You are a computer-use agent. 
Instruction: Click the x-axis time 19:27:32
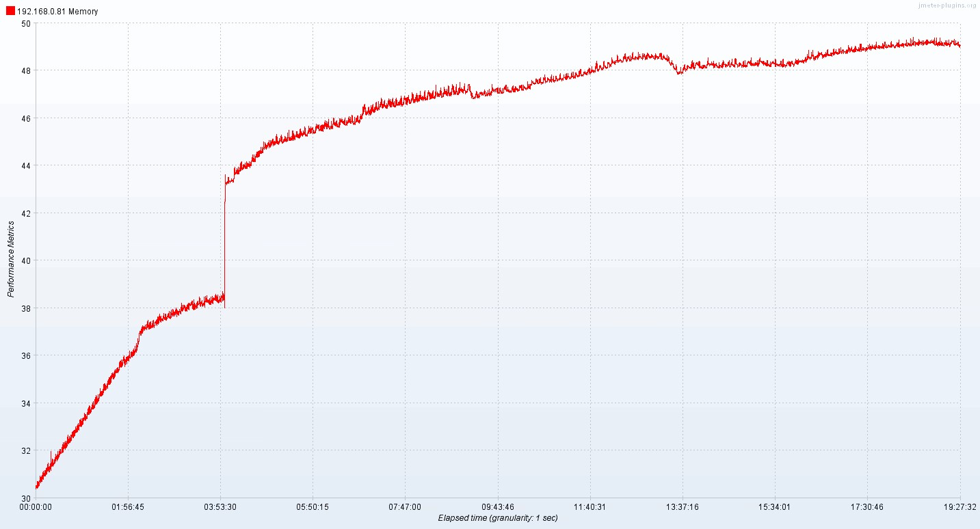[959, 507]
